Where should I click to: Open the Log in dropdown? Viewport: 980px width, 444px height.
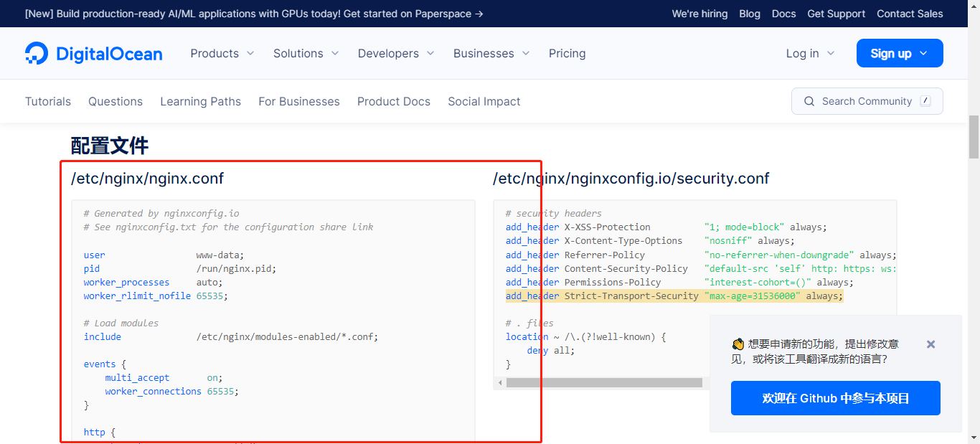pyautogui.click(x=810, y=54)
